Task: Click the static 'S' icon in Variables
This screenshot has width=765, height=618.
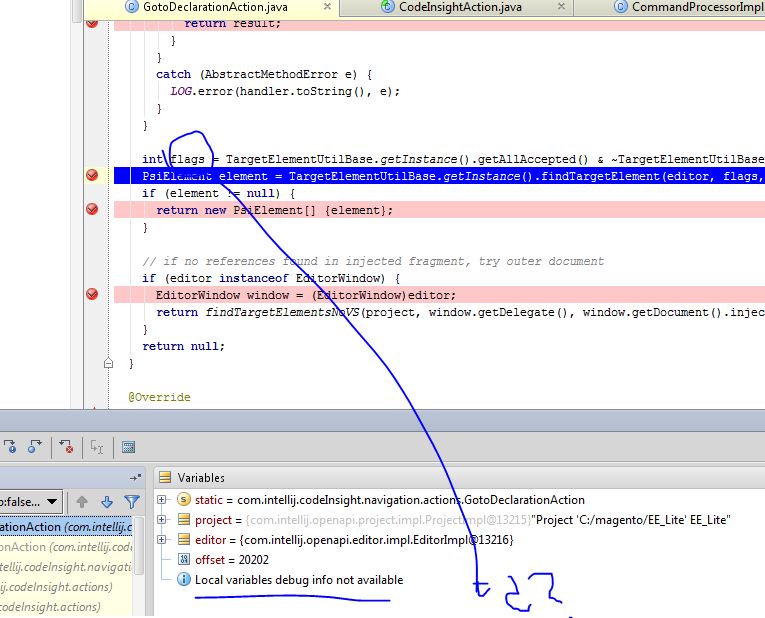Action: [x=183, y=499]
